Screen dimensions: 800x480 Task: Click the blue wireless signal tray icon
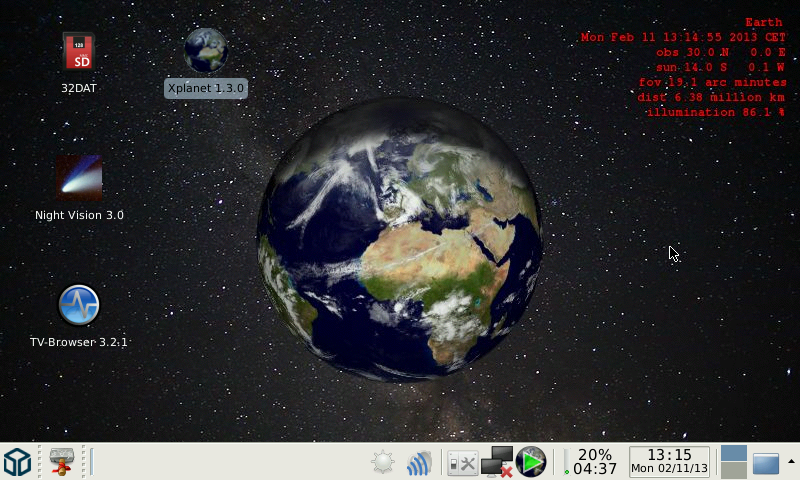coord(419,463)
